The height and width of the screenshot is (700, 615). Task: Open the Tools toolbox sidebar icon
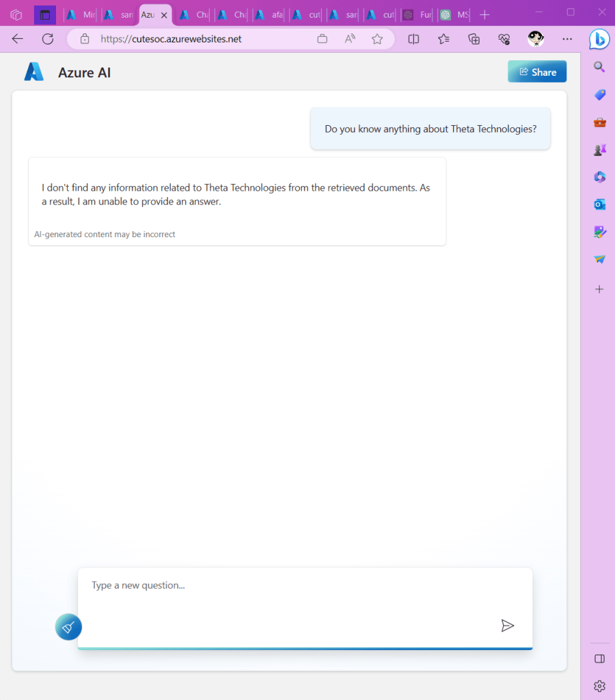(599, 122)
